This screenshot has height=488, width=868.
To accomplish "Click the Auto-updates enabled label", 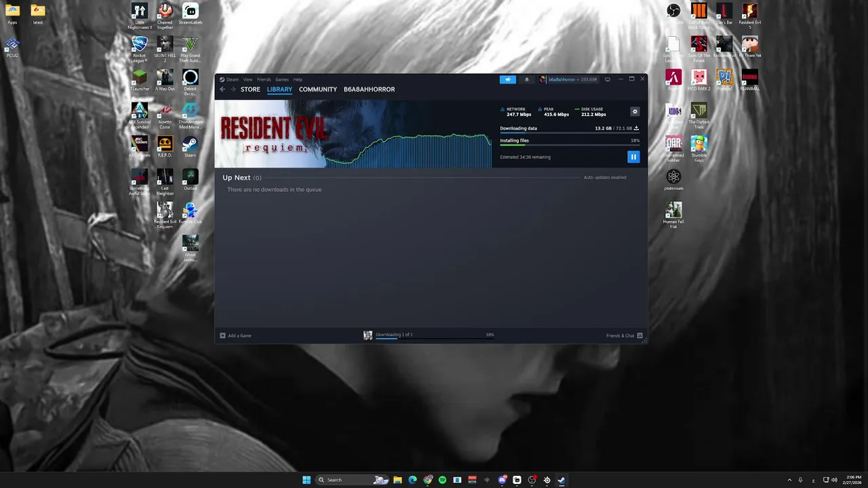I will tap(605, 178).
